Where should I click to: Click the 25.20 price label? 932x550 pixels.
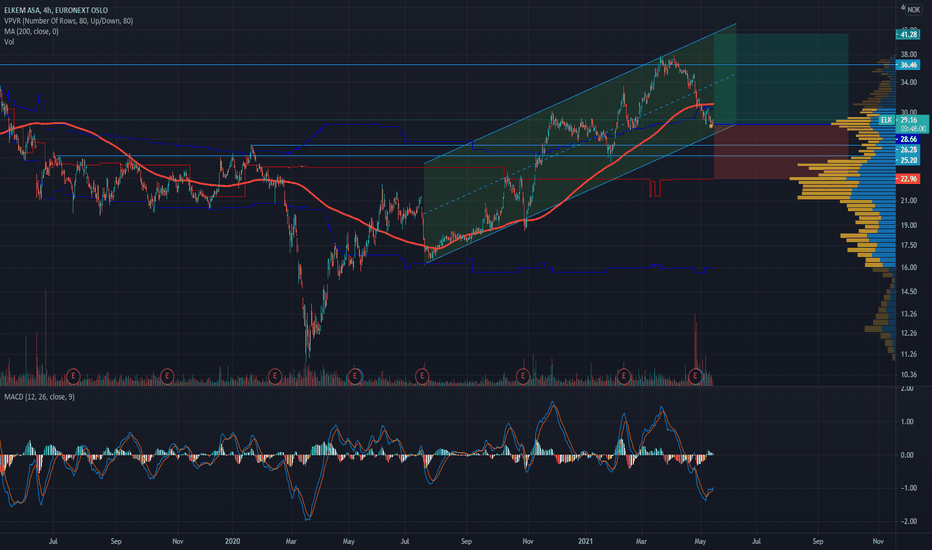point(908,161)
